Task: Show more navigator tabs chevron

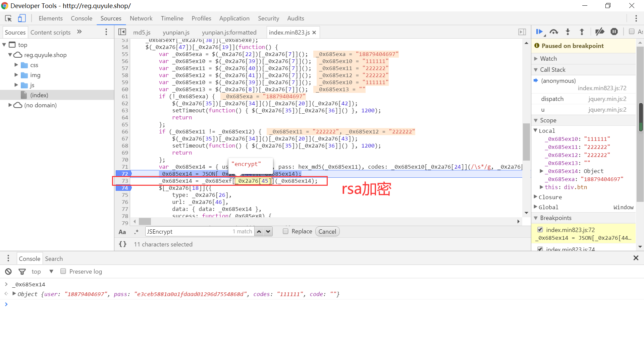Action: coord(79,32)
